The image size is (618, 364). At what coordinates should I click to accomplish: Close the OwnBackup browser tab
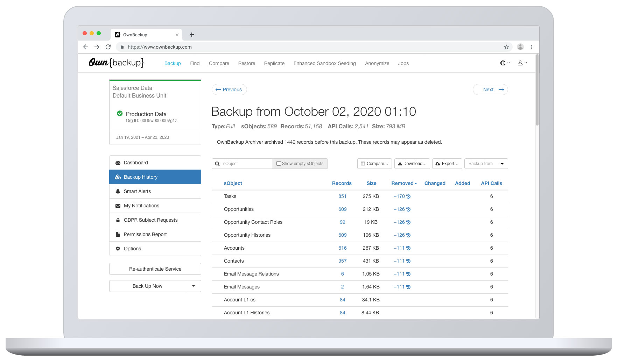[x=177, y=35]
